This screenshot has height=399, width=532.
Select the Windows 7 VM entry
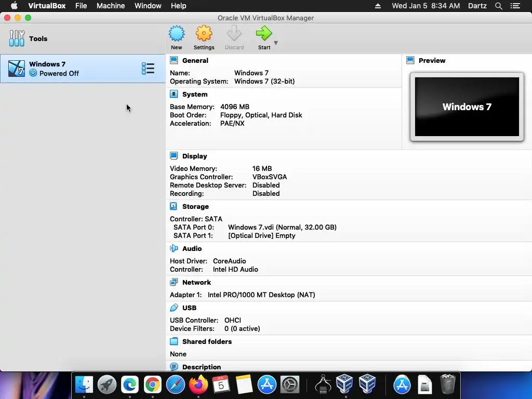[83, 69]
